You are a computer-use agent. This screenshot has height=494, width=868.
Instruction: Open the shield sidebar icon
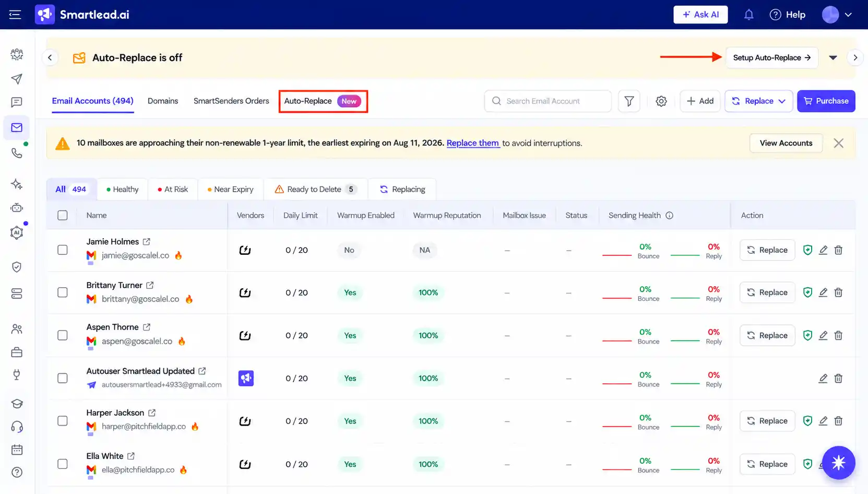17,267
